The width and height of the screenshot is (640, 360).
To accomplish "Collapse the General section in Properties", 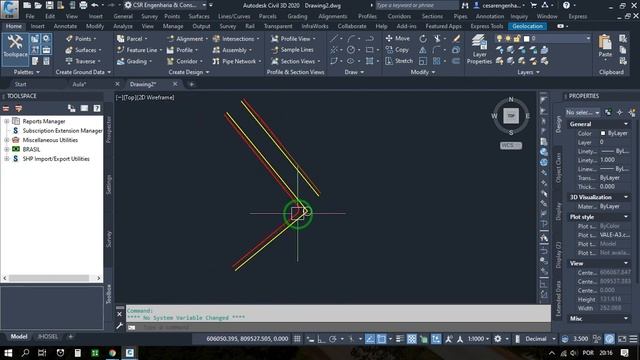I will click(x=626, y=124).
